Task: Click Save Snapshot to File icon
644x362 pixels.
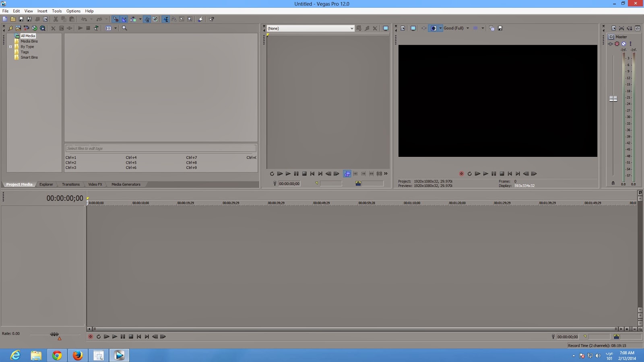Action: click(x=500, y=28)
